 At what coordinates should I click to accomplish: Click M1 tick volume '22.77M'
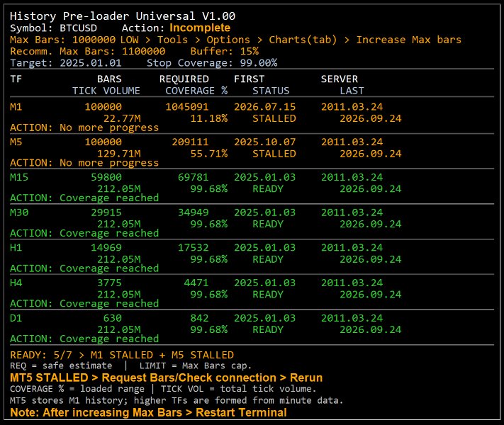click(122, 118)
